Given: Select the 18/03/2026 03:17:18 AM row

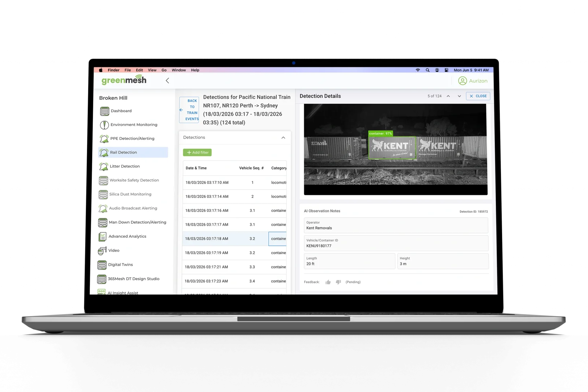Looking at the screenshot, I should click(x=234, y=239).
